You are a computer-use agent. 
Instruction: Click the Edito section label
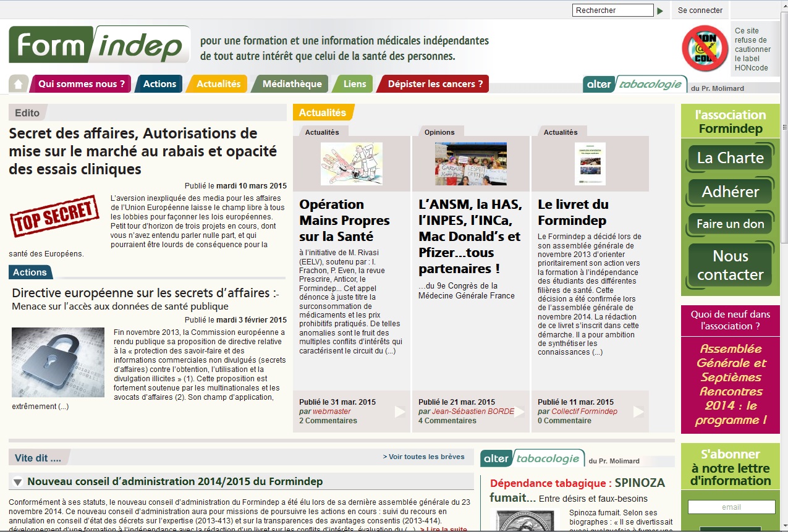27,113
